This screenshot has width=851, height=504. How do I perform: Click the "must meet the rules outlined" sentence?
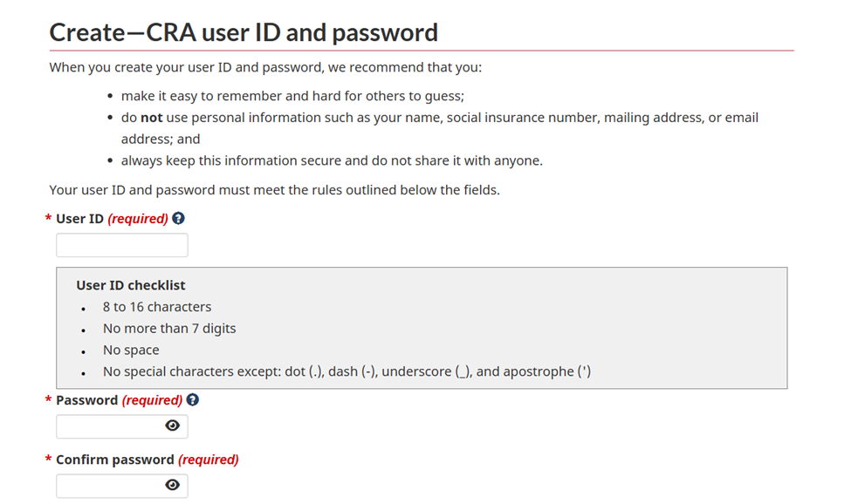coord(274,189)
